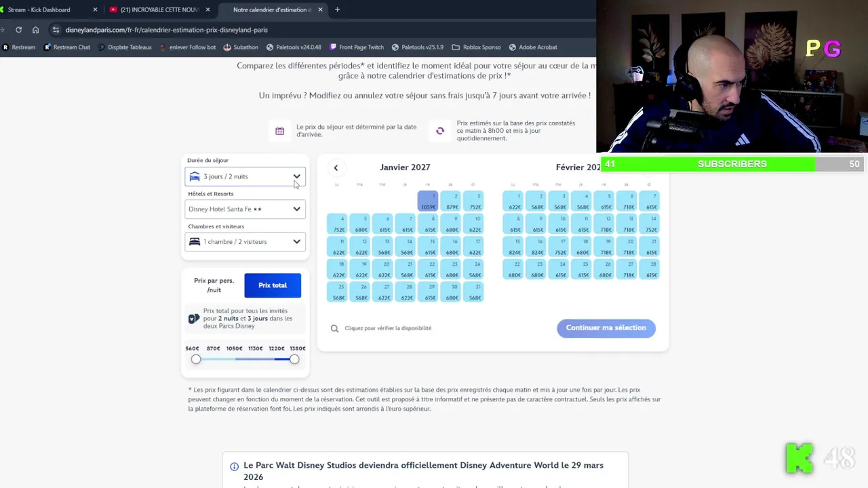Click the bed icon in Chambres et visiteurs field

(x=195, y=242)
